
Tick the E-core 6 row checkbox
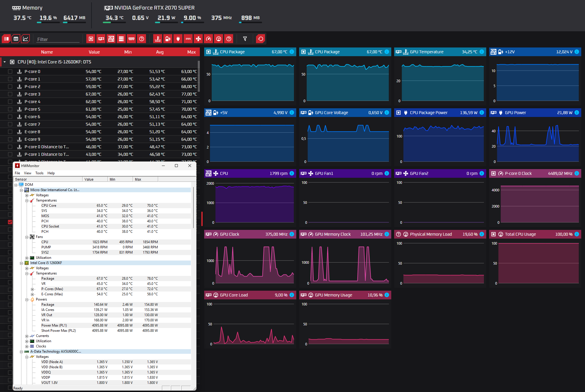10,117
